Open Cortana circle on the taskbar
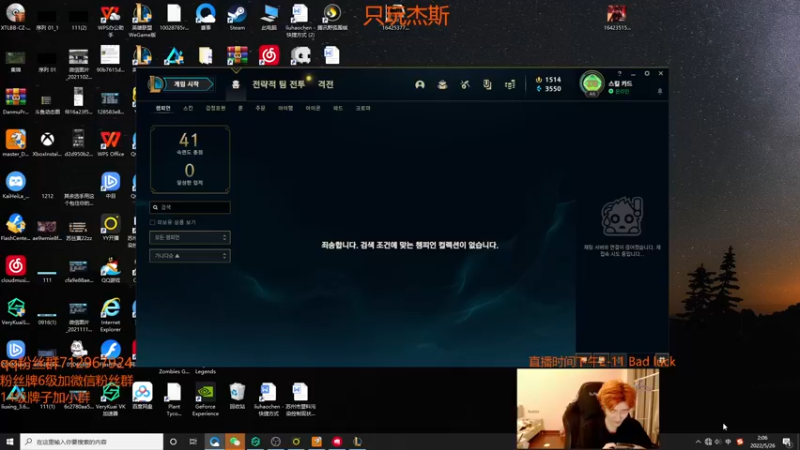The height and width of the screenshot is (450, 800). (x=173, y=441)
